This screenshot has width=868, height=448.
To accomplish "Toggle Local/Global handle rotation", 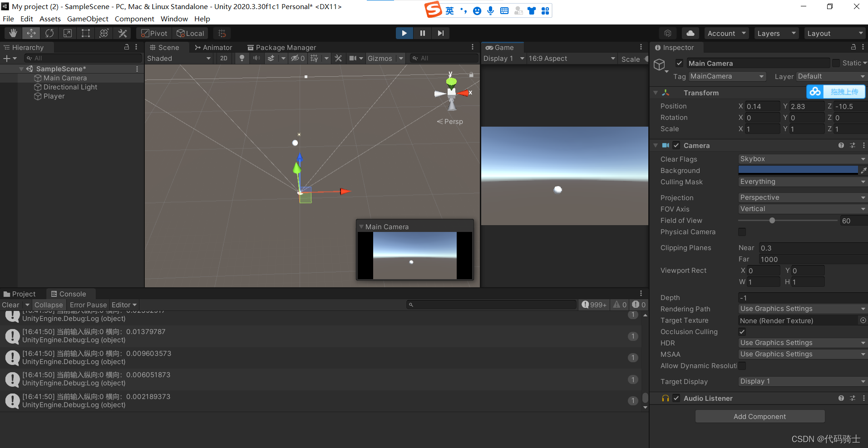I will (x=190, y=33).
